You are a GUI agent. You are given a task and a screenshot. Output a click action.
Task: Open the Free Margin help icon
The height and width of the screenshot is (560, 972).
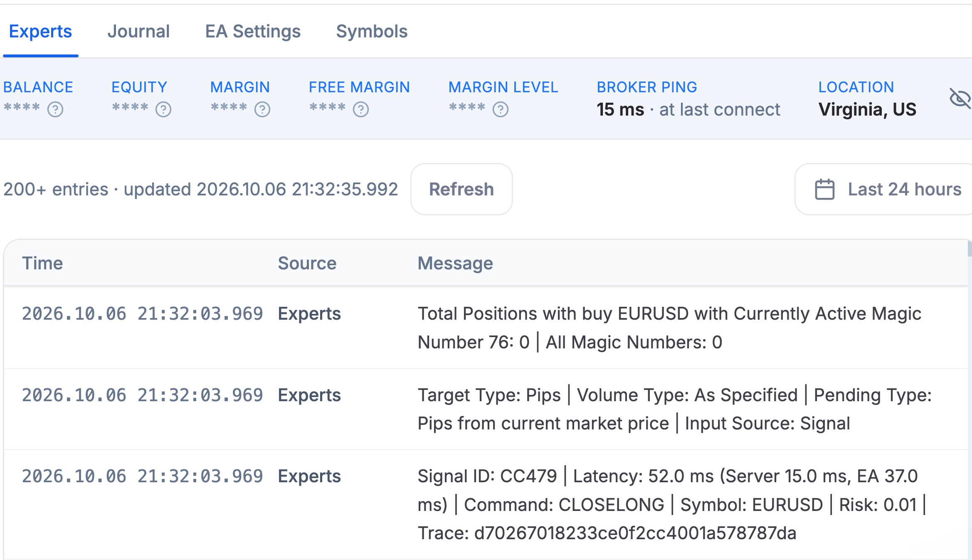[361, 110]
